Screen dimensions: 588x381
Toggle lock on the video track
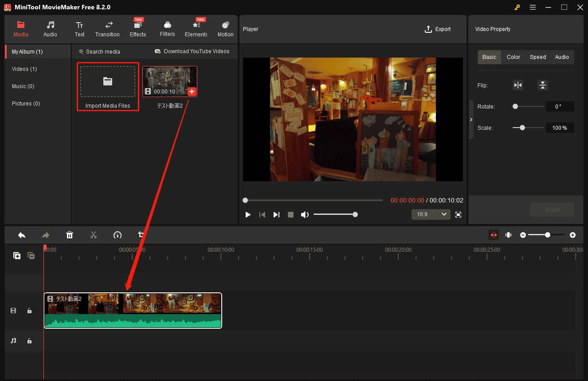[29, 311]
